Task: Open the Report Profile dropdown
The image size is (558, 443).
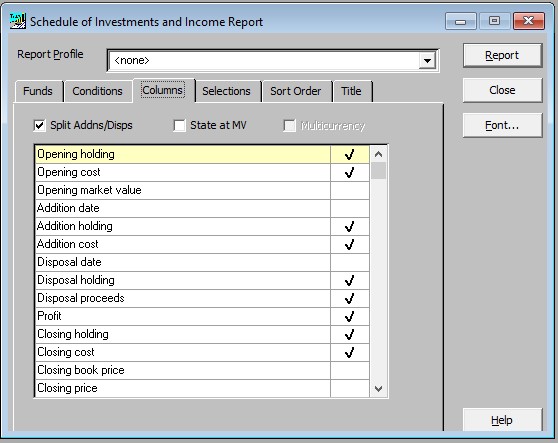Action: pos(427,60)
